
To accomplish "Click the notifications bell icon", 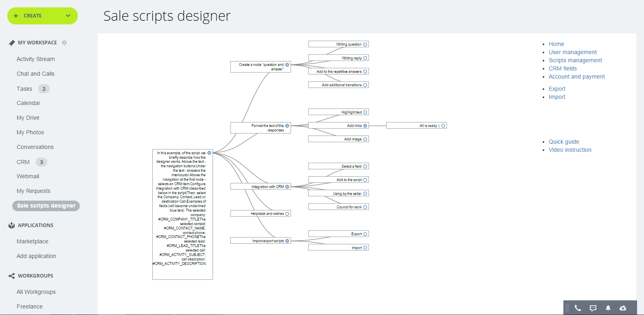I will coord(608,308).
